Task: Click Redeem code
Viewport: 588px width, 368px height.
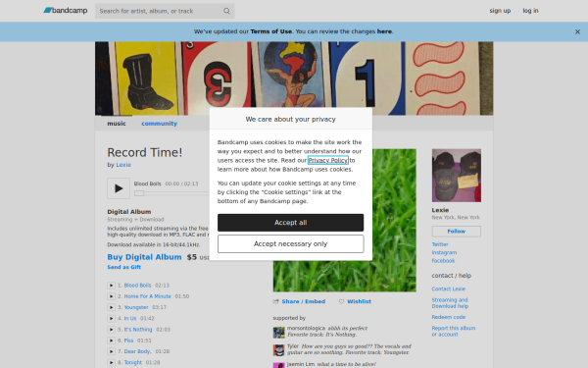Action: (449, 317)
